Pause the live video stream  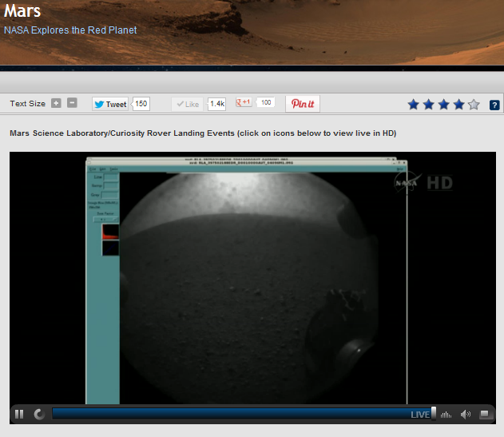(19, 414)
